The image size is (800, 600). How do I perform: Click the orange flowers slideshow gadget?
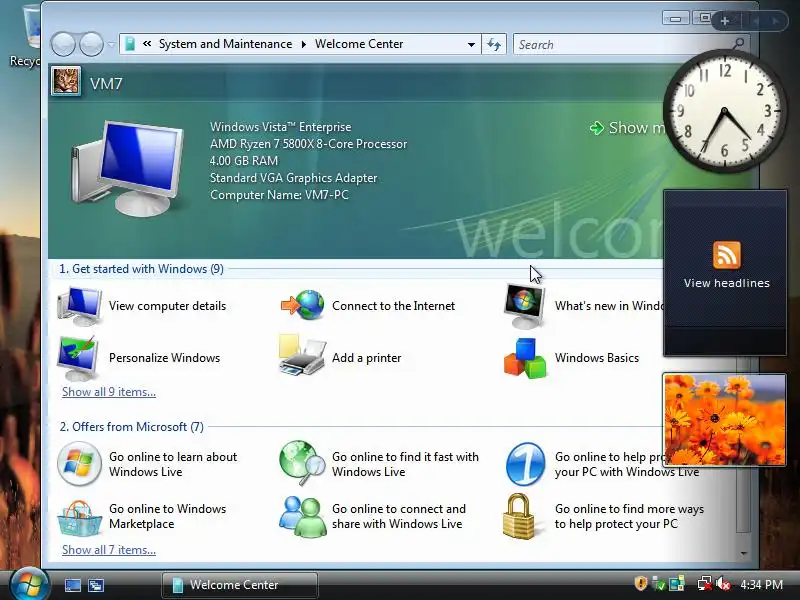pyautogui.click(x=724, y=419)
